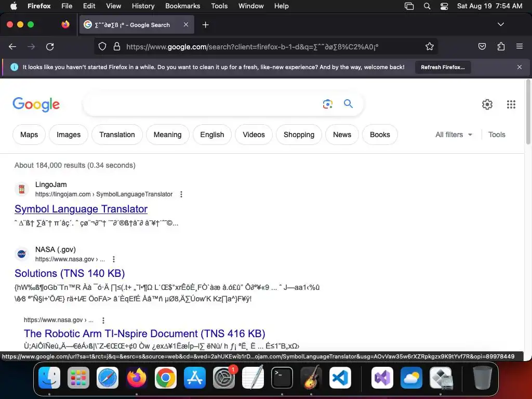Viewport: 532px width, 399px height.
Task: Launch Safari from the dock
Action: pyautogui.click(x=108, y=378)
